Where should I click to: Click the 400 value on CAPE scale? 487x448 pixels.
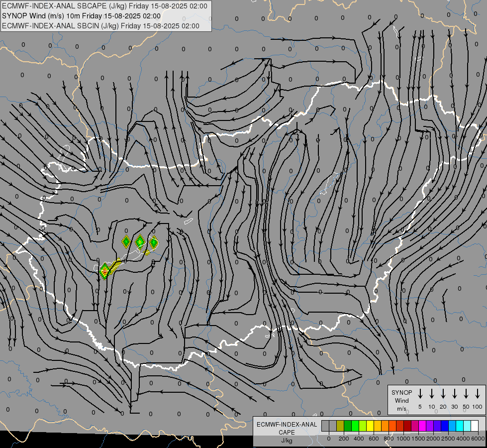[x=359, y=439]
